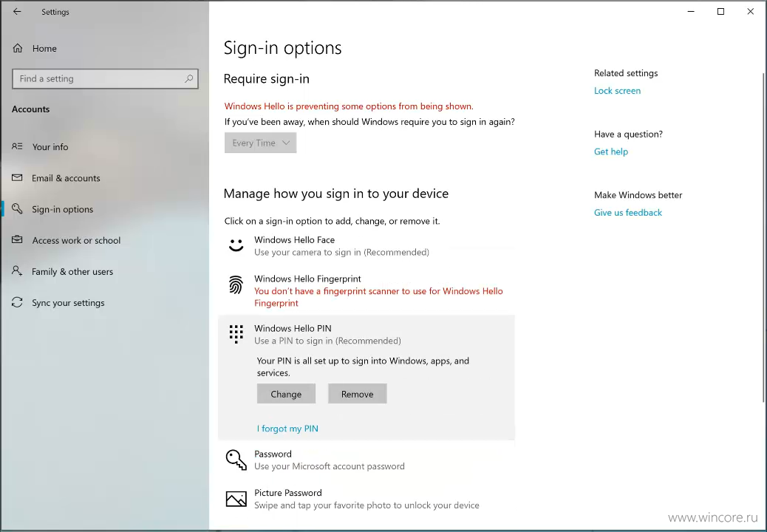
Task: Expand the Windows Hello Face option
Action: pos(367,246)
